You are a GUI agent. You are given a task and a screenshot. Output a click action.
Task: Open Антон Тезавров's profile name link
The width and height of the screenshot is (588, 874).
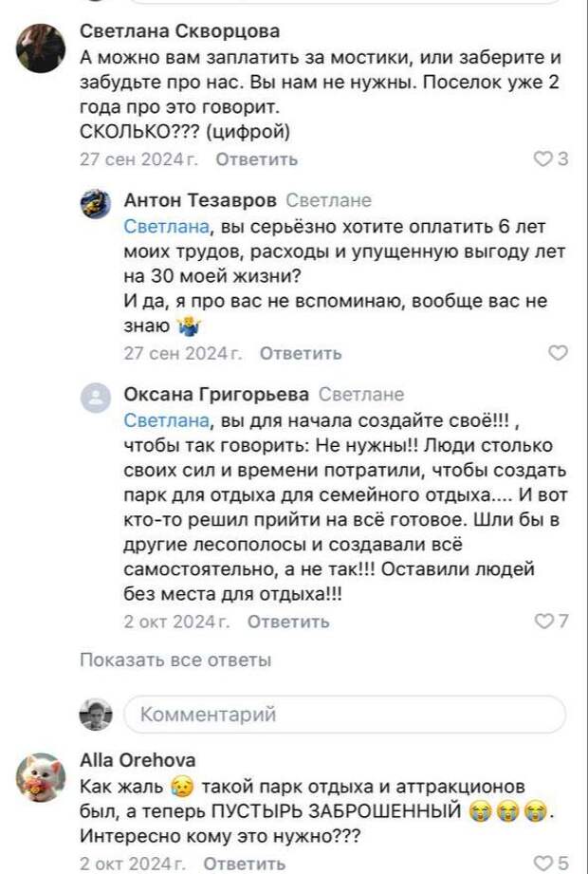pyautogui.click(x=200, y=200)
